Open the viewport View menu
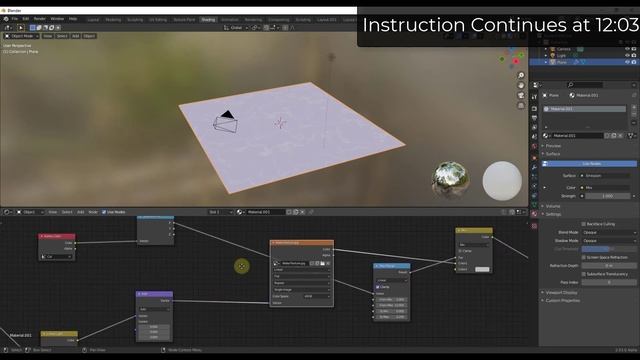 (x=48, y=36)
